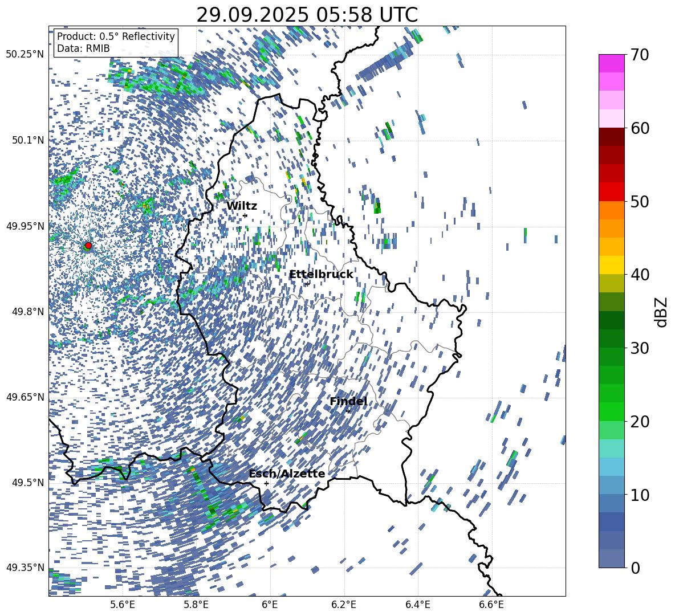Click the 5.6°E longitude tick label

(123, 605)
